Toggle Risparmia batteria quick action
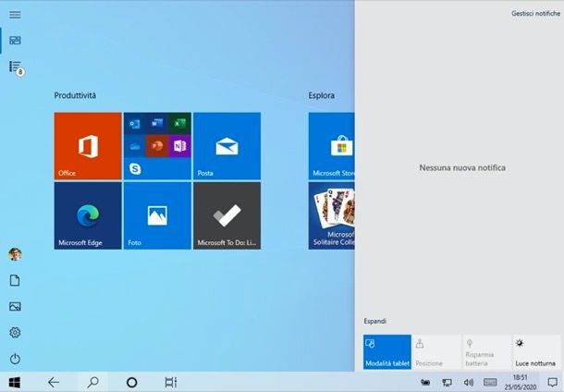Viewport: 564px width, 392px height. coord(486,351)
